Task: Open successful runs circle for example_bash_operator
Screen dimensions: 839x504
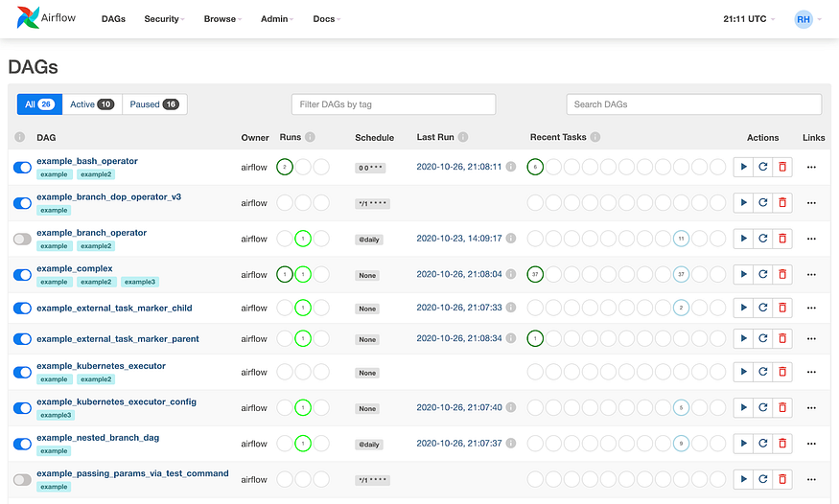Action: [x=285, y=167]
